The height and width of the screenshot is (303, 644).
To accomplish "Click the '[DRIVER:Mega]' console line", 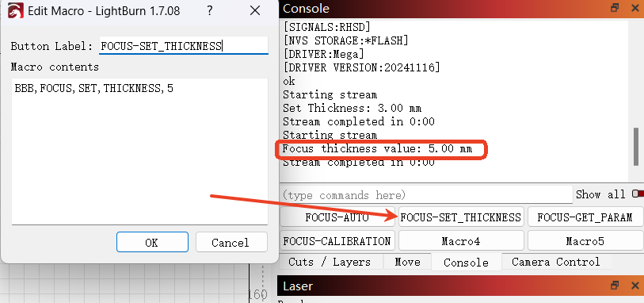I will (x=323, y=54).
